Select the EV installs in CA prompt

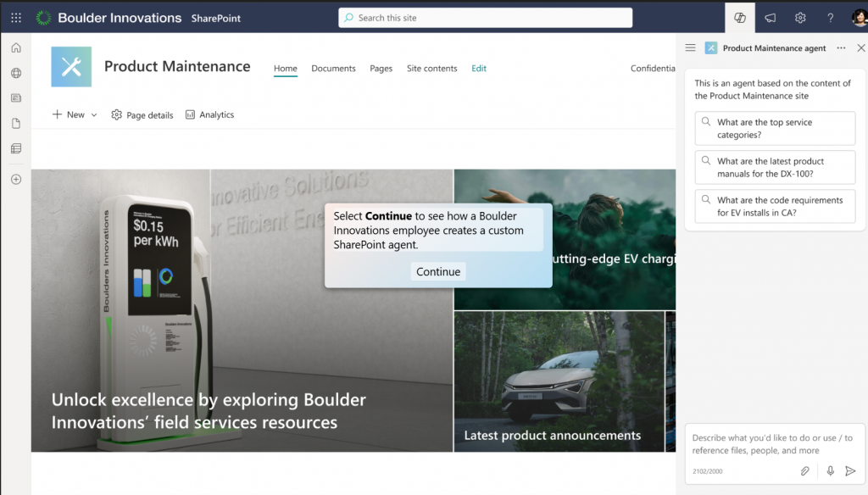tap(775, 206)
